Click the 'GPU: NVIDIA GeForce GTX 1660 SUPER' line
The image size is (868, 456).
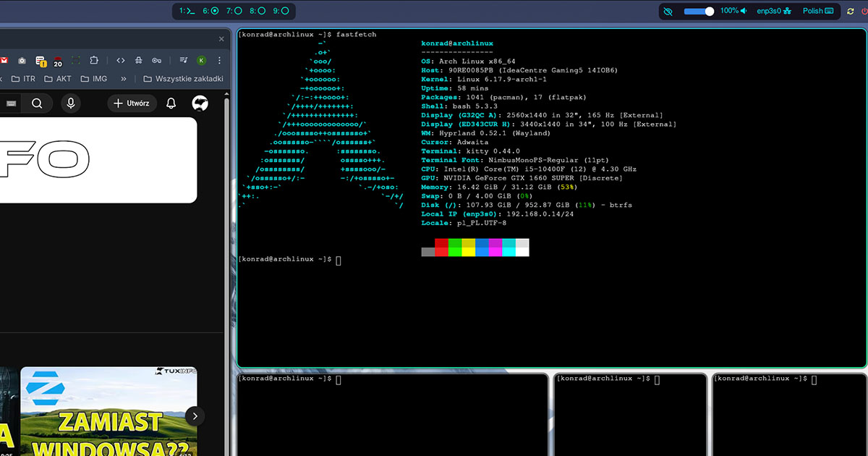[522, 178]
